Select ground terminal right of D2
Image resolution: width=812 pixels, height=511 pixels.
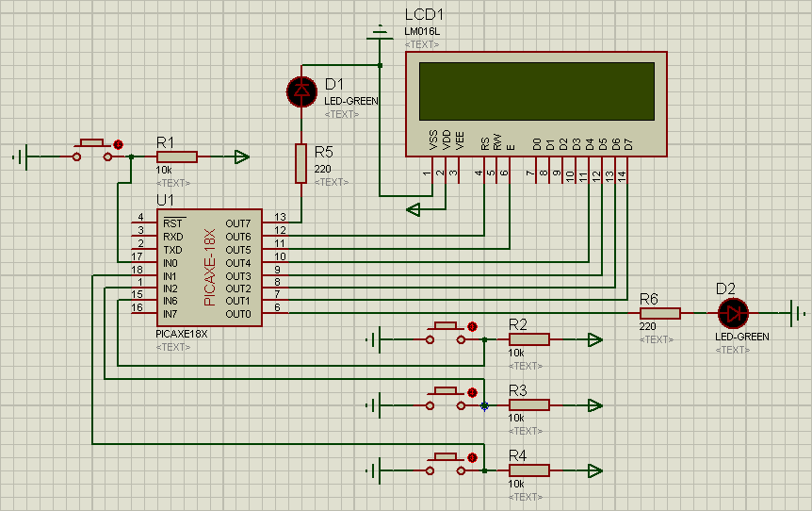[x=798, y=313]
